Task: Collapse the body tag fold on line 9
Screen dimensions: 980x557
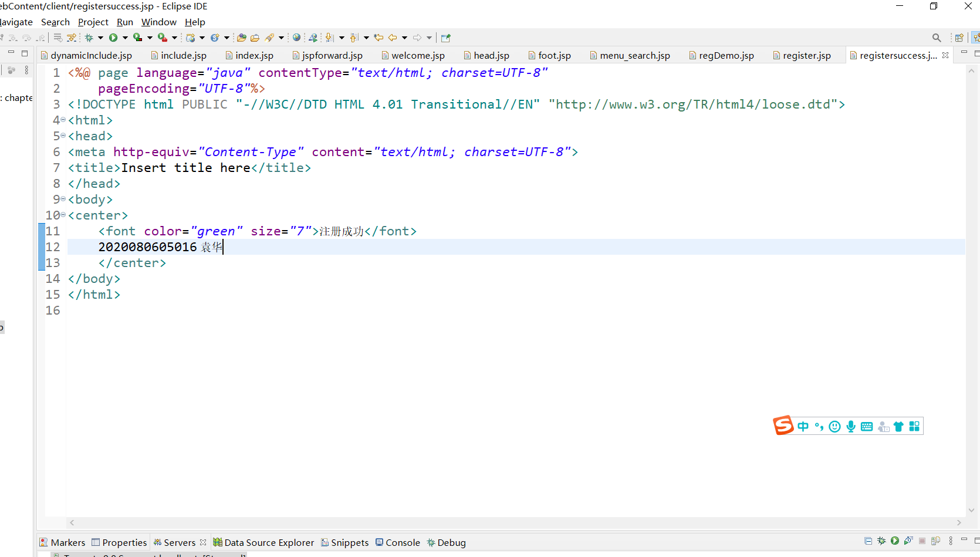Action: (x=63, y=199)
